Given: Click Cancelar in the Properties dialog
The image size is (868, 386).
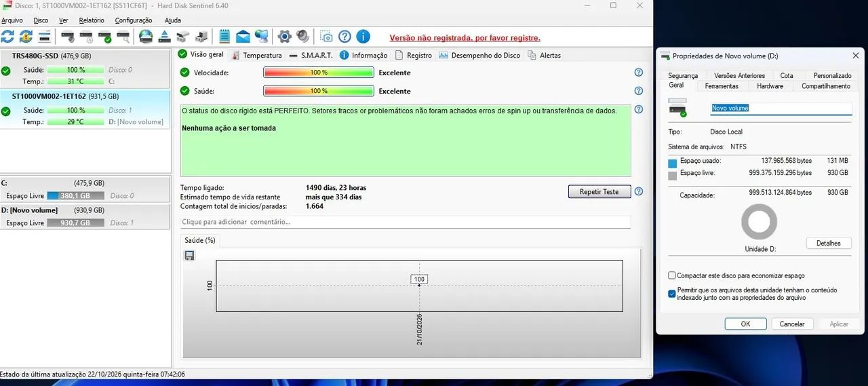Looking at the screenshot, I should pyautogui.click(x=792, y=324).
